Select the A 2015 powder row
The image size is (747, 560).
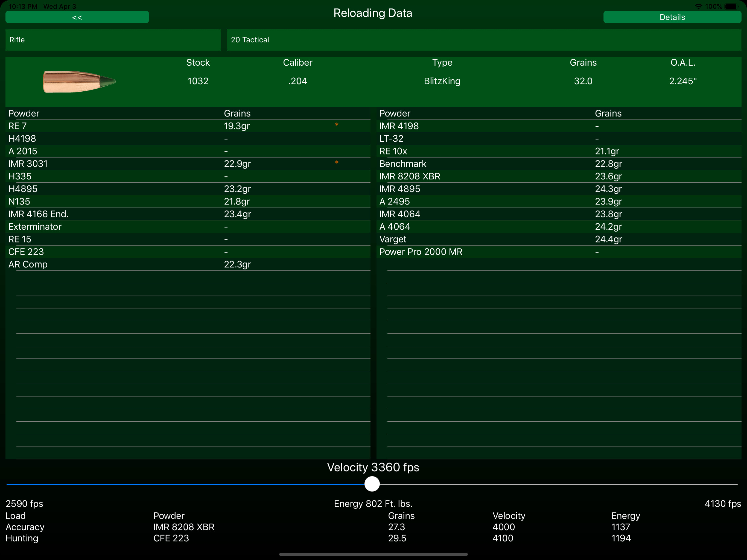tap(188, 151)
